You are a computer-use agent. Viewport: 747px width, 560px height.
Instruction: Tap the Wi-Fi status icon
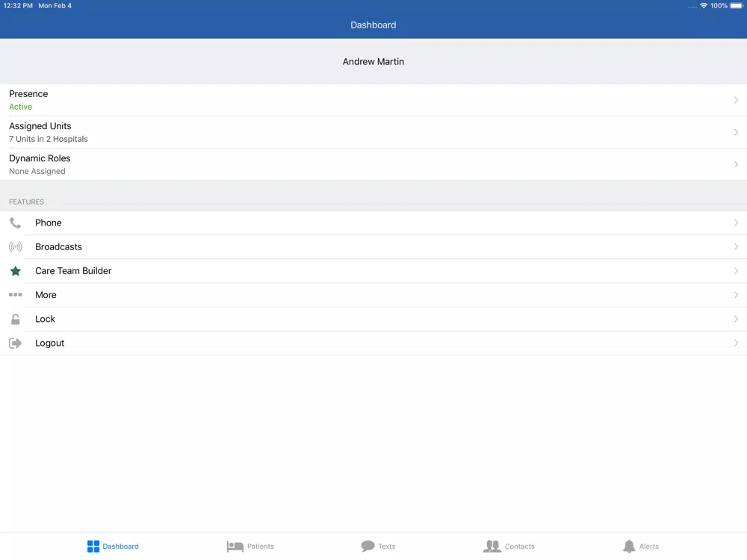(x=704, y=6)
